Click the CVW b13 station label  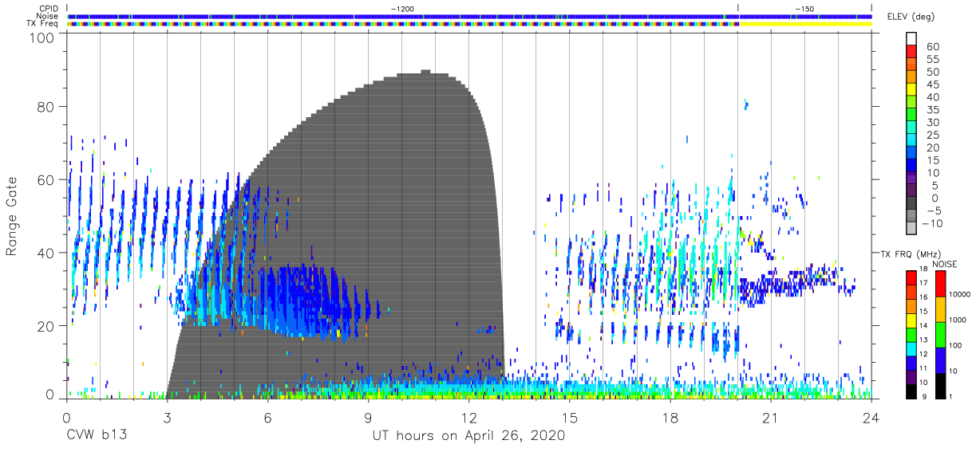(x=98, y=435)
